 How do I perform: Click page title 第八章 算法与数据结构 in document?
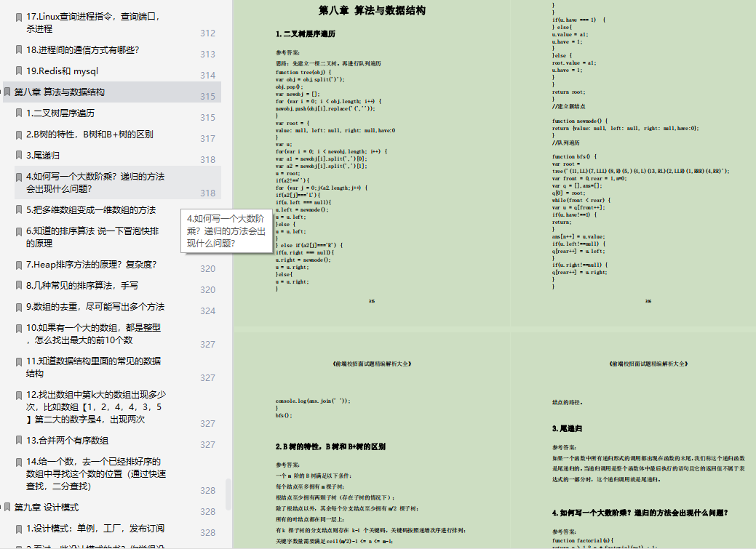point(372,11)
